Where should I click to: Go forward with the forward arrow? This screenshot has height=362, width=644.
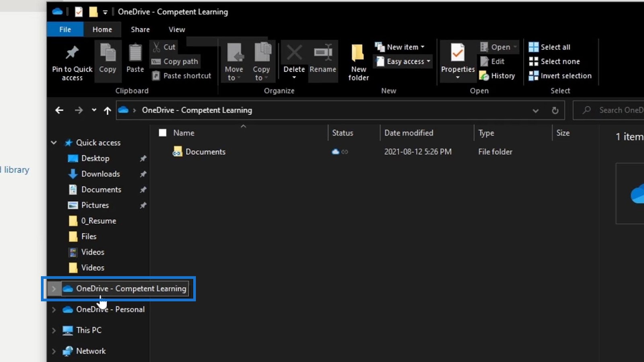point(78,110)
